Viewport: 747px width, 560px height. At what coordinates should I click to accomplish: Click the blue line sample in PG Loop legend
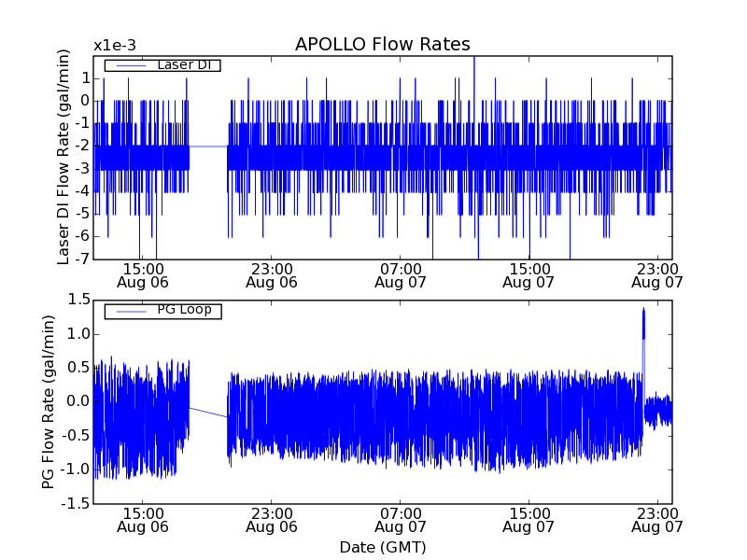129,311
